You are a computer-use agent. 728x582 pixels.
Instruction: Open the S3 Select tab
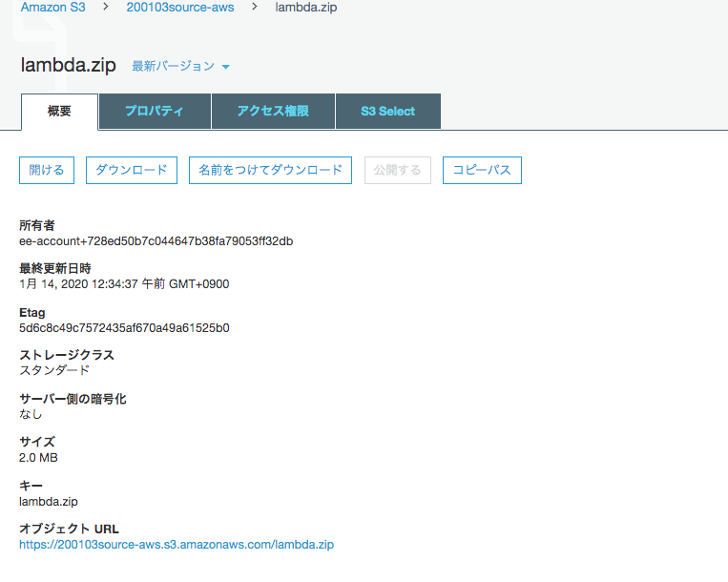click(387, 112)
